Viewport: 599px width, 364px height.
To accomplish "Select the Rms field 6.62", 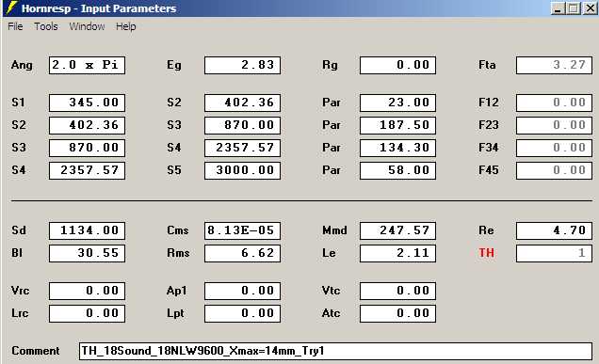I will pyautogui.click(x=242, y=253).
